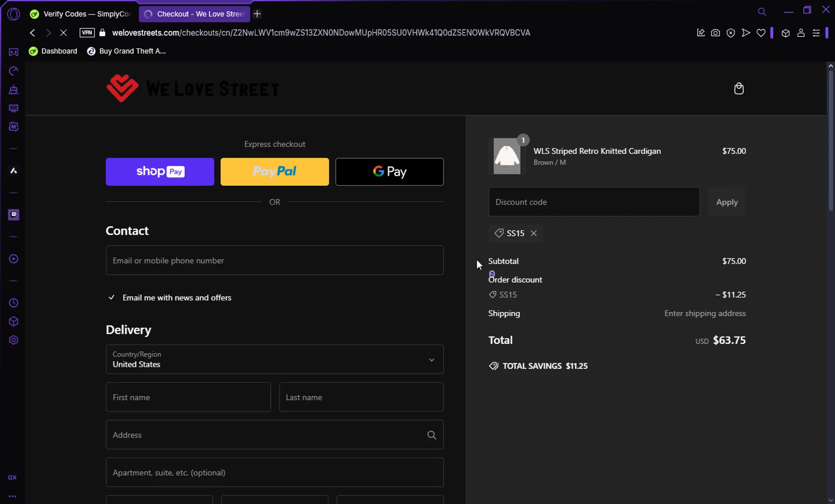This screenshot has width=835, height=504.
Task: Click TOTAL SAVINGS $11.25 text
Action: 545,366
